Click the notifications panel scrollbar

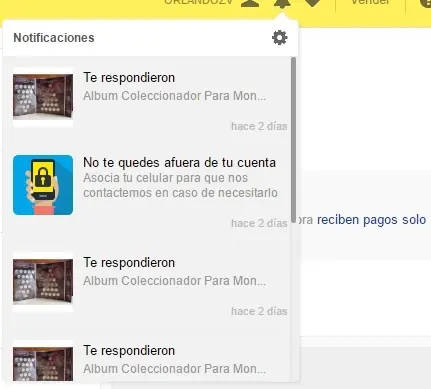pos(293,140)
